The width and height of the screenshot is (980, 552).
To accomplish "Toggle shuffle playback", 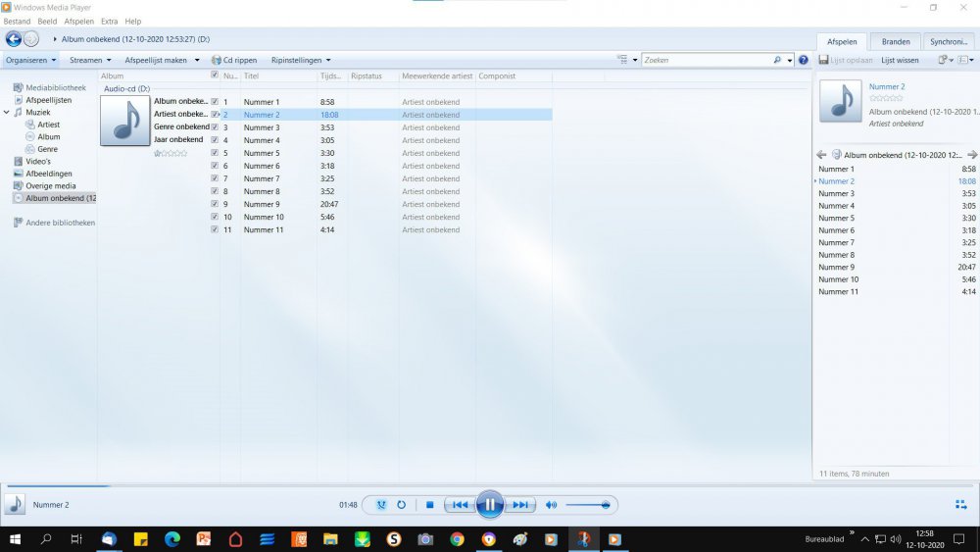I will (x=381, y=505).
